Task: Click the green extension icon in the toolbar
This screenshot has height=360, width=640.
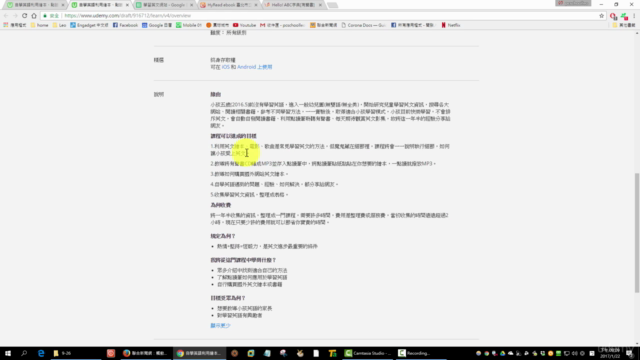Action: click(x=624, y=16)
